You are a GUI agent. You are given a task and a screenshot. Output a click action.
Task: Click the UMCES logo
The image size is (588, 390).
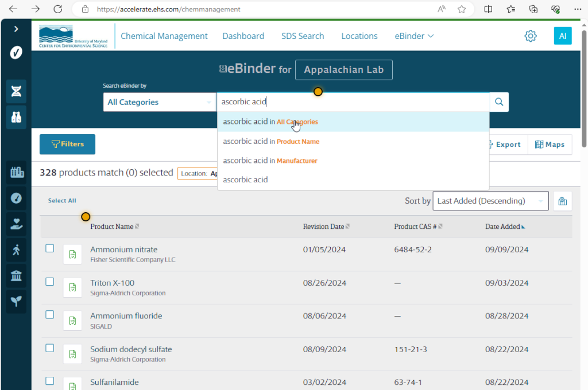click(73, 36)
